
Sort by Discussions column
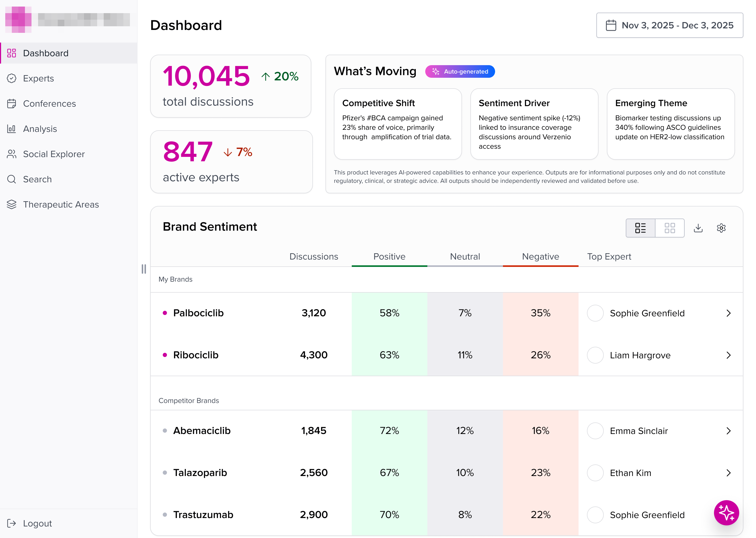[313, 256]
